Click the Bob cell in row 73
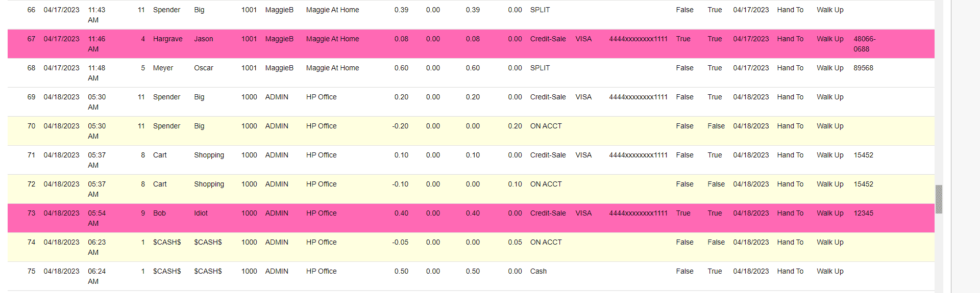Image resolution: width=980 pixels, height=293 pixels. coord(159,213)
